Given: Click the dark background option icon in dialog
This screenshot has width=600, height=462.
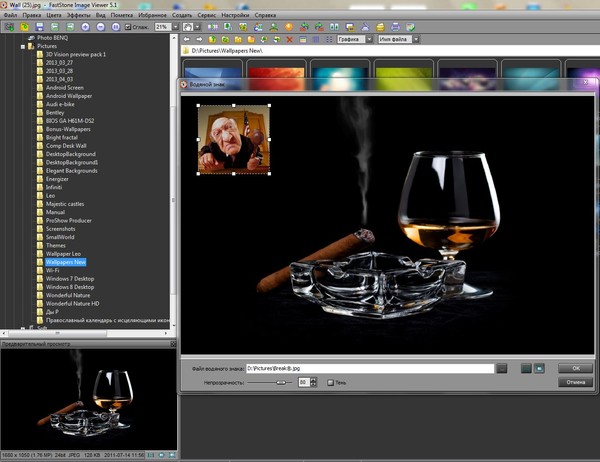Looking at the screenshot, I should click(x=526, y=368).
